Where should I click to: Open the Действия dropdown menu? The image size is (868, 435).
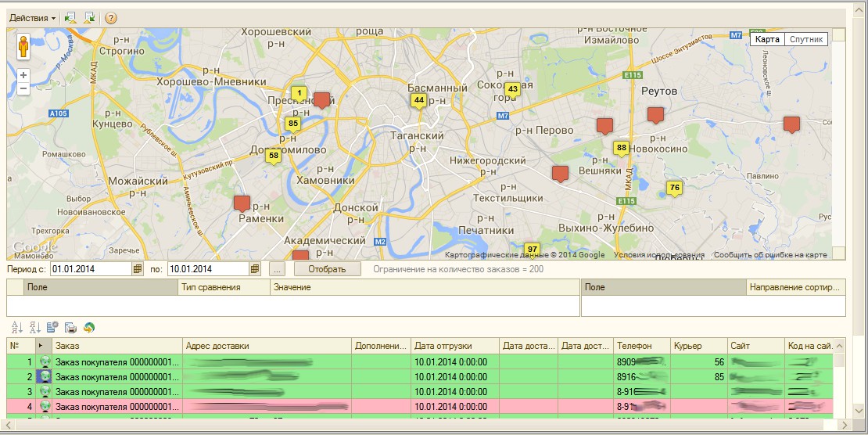click(33, 18)
